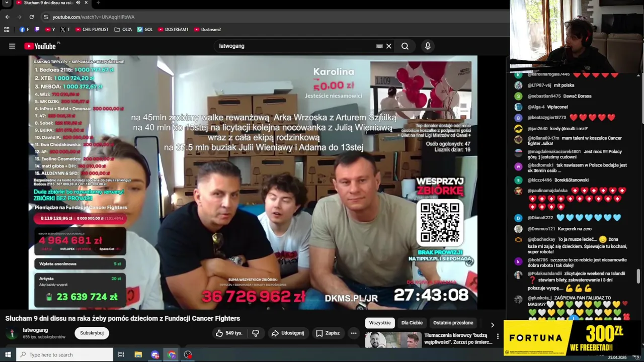Open File Explorer from the taskbar
Image resolution: width=644 pixels, height=362 pixels.
tap(138, 355)
